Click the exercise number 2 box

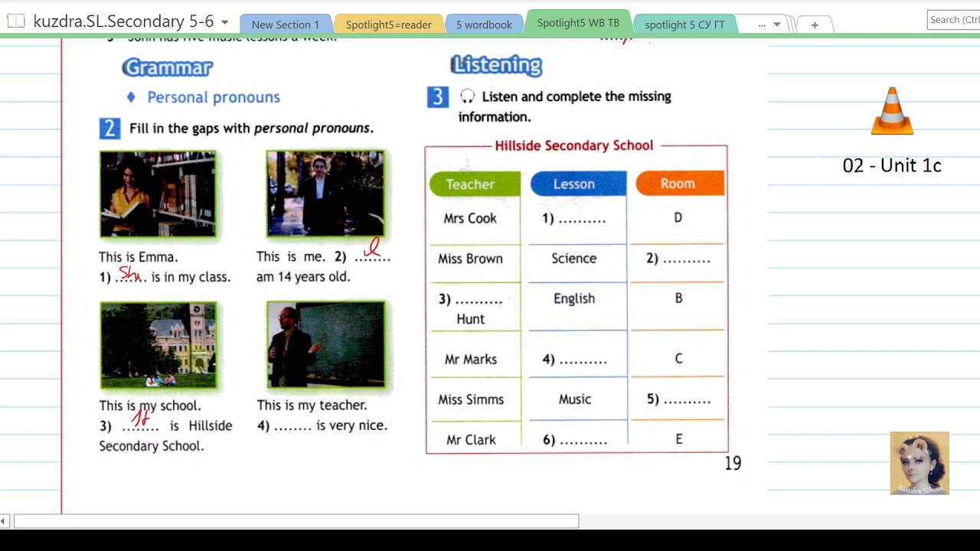109,129
